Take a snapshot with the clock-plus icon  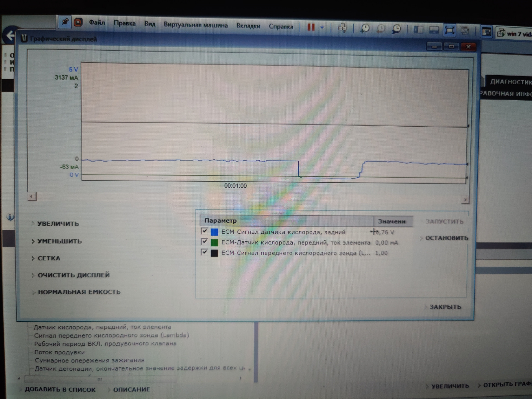pos(365,29)
